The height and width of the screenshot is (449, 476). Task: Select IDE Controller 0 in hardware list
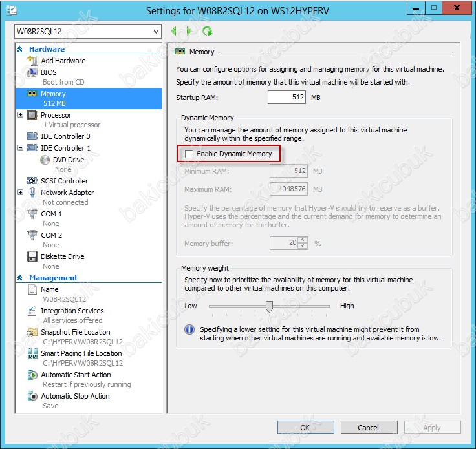[x=65, y=136]
